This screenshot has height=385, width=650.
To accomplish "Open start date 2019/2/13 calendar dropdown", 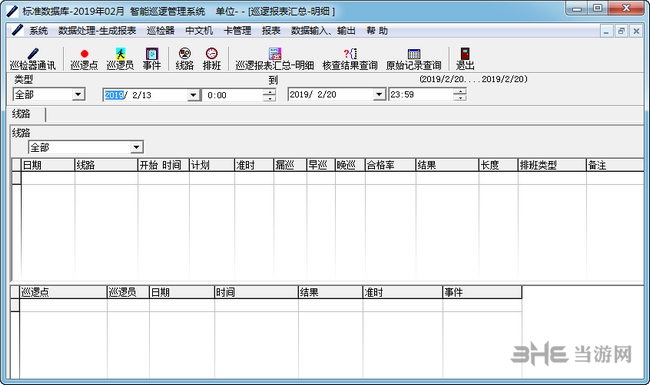I will tap(193, 95).
